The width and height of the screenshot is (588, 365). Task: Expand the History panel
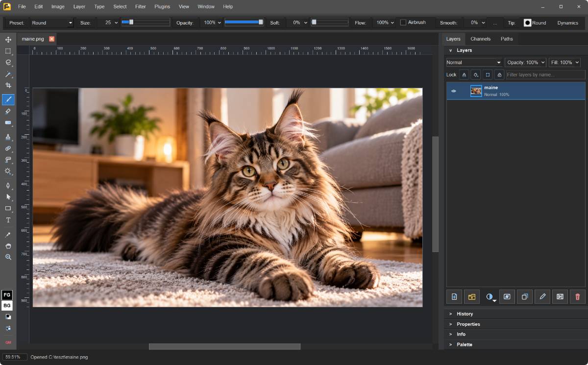515,314
